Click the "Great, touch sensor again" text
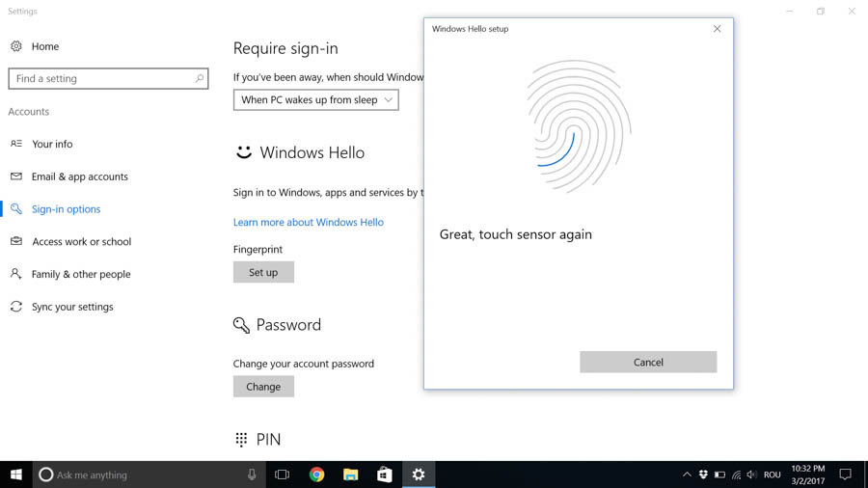This screenshot has height=488, width=868. 515,234
